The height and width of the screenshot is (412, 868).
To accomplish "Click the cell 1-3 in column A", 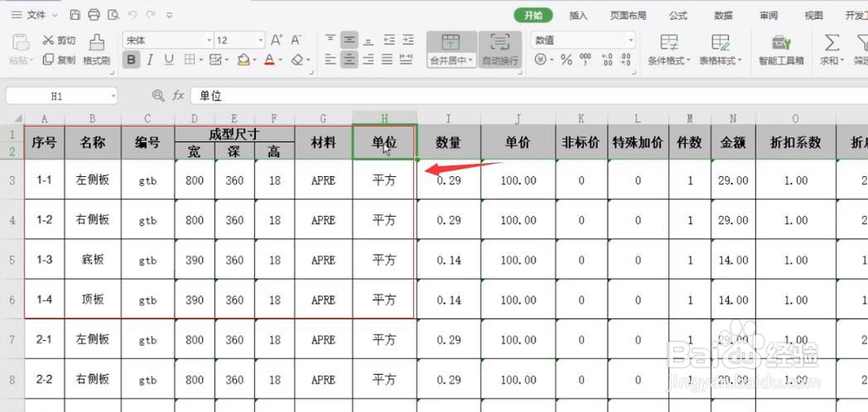I will [44, 259].
